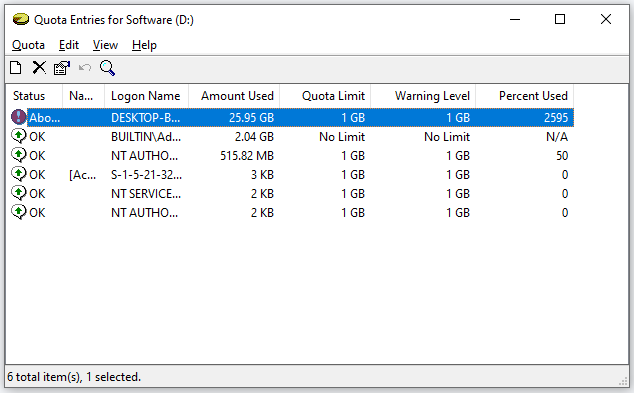This screenshot has width=634, height=393.
Task: Click the 3 KB amount used cell
Action: (262, 175)
